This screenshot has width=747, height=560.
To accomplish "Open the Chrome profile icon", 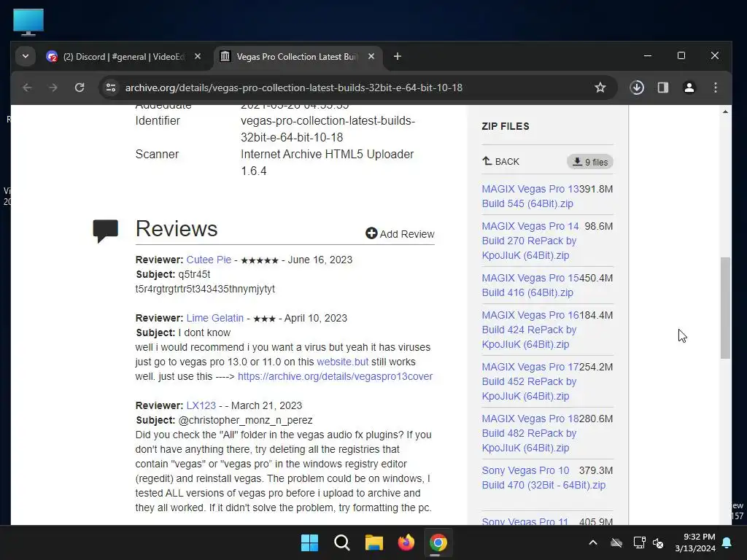I will click(689, 87).
